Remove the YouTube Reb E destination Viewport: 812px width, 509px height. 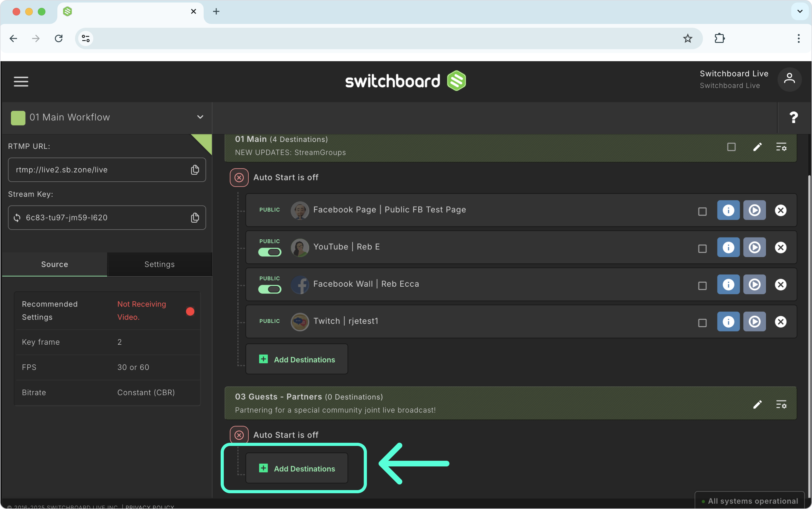pyautogui.click(x=780, y=248)
